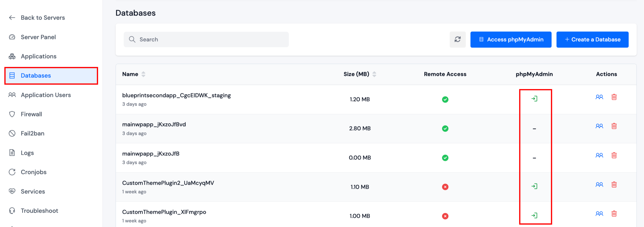Open phpMyAdmin for CustomThemePlugin_XlFmgrpo
644x227 pixels.
pos(534,216)
